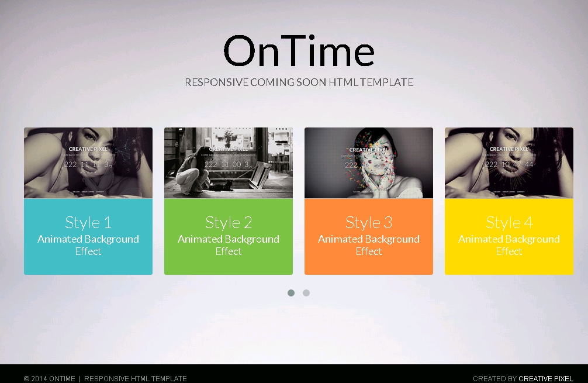The height and width of the screenshot is (383, 588).
Task: Open the Style 1 preview thumbnail
Action: click(x=88, y=163)
